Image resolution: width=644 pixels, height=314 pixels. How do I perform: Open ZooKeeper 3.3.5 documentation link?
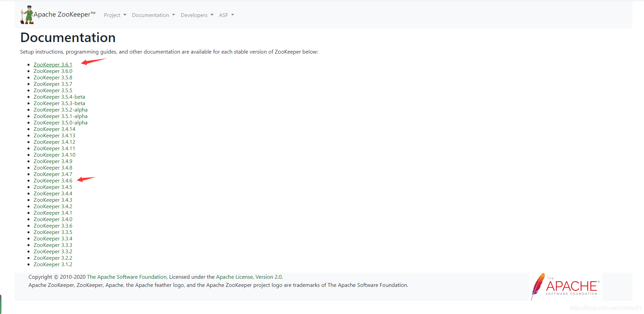point(53,232)
